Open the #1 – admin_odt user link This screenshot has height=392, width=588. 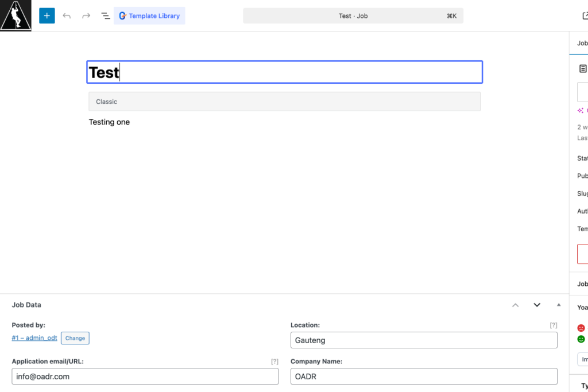pyautogui.click(x=34, y=338)
